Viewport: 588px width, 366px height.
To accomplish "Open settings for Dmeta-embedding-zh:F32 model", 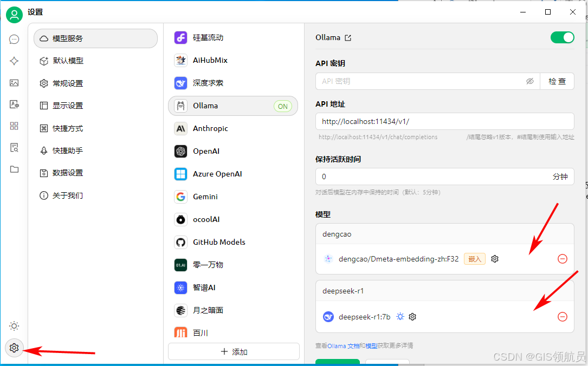I will pos(495,259).
